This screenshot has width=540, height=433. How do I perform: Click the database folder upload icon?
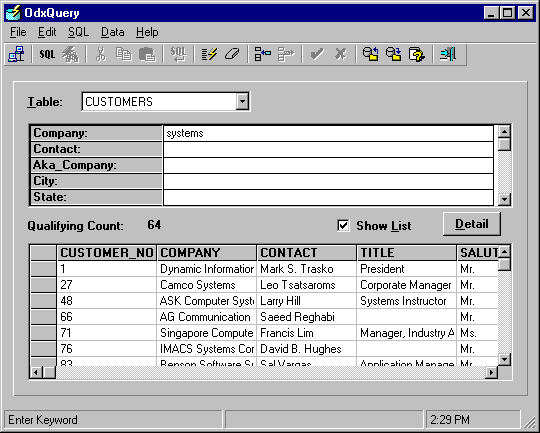click(371, 54)
